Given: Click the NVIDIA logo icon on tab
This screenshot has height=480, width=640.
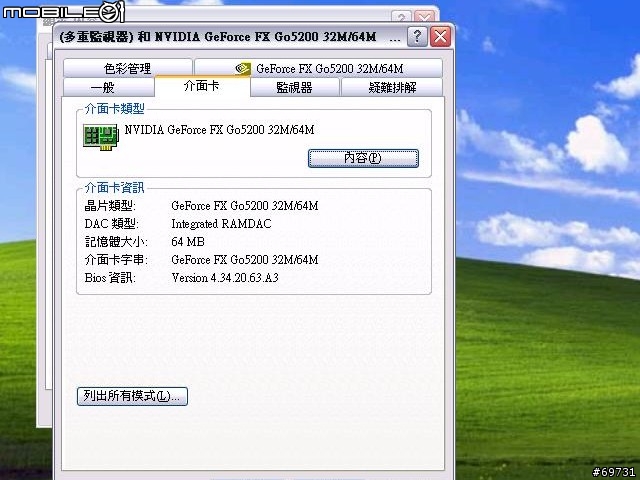Looking at the screenshot, I should [x=243, y=69].
